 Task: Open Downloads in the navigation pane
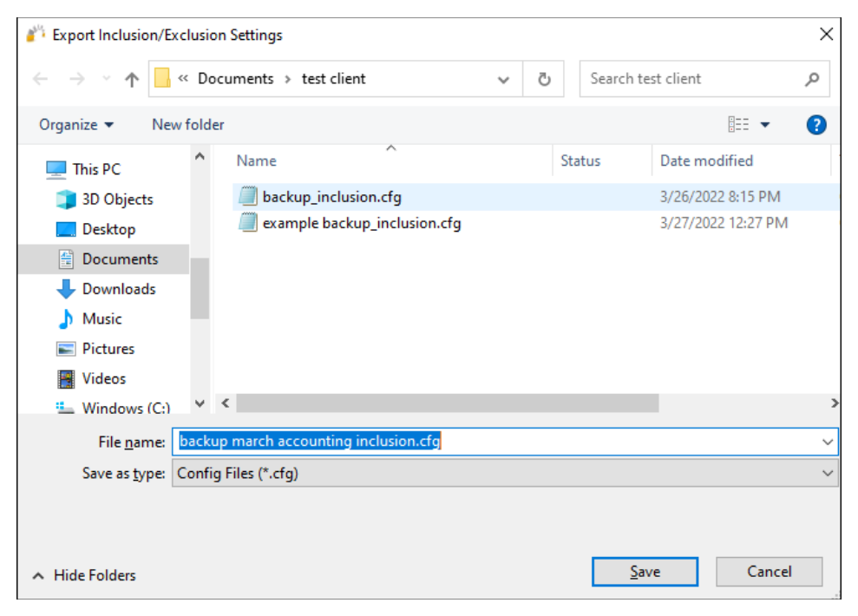point(119,289)
